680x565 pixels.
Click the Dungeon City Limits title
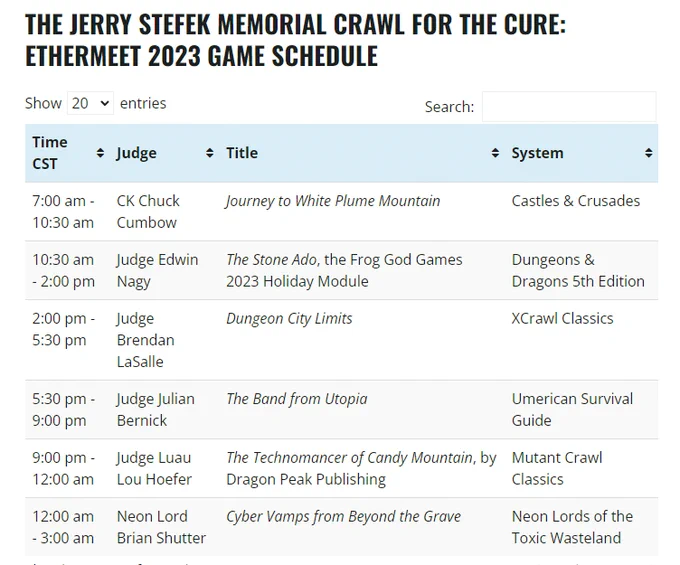[289, 319]
